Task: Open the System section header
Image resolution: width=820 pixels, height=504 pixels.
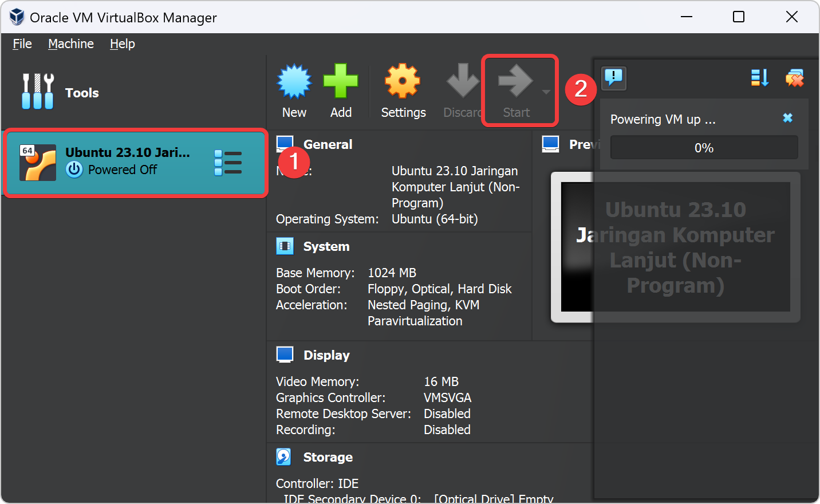Action: coord(326,246)
